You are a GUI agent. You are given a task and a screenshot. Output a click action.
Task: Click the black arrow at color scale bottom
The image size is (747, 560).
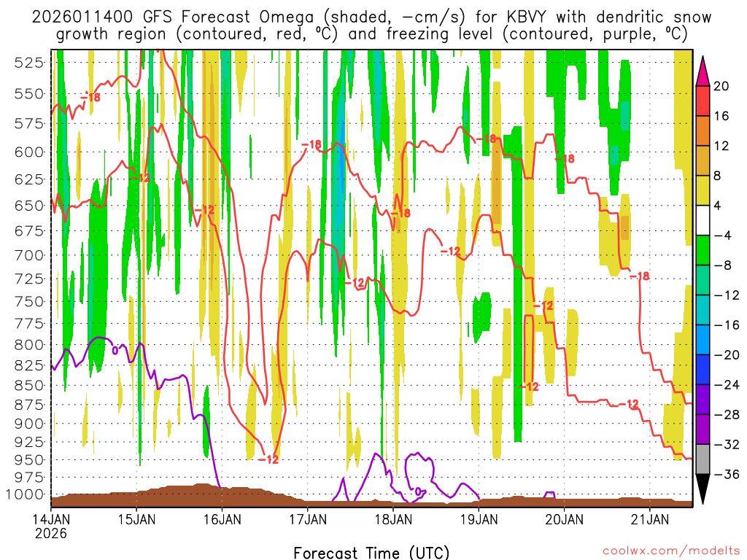tap(703, 489)
